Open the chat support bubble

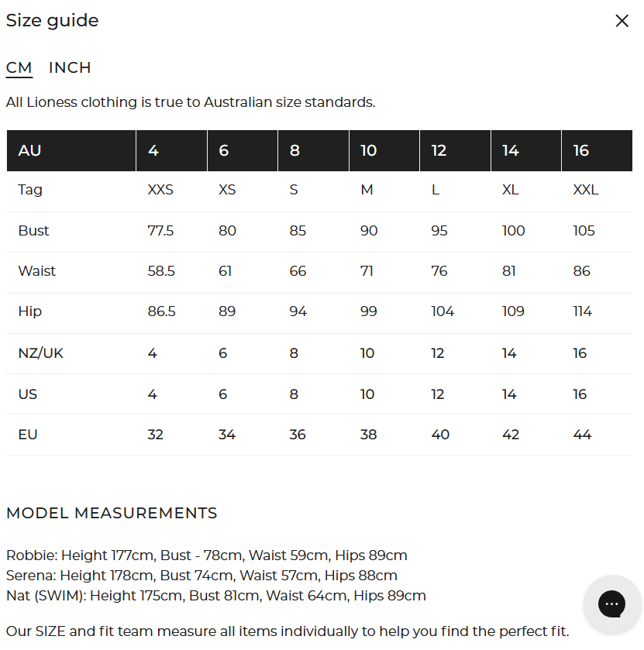611,604
